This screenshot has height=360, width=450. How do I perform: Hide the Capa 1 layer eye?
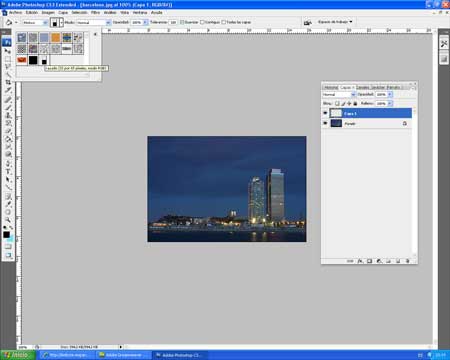(x=325, y=113)
